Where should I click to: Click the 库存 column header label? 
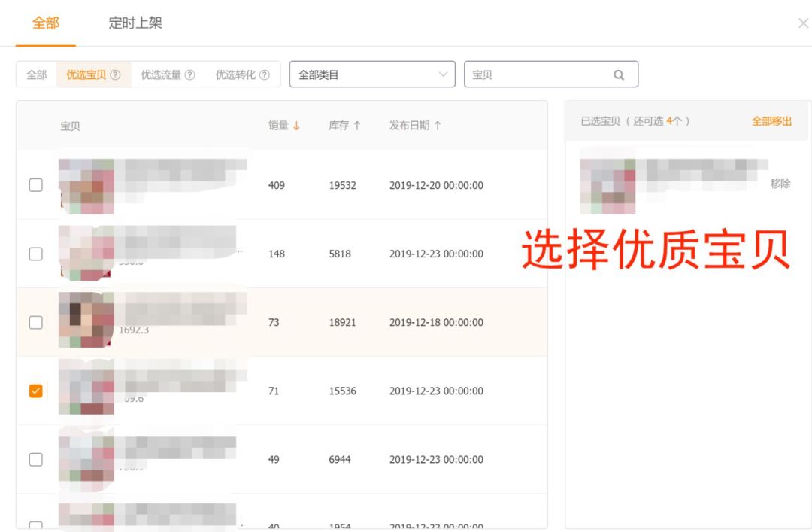(338, 126)
